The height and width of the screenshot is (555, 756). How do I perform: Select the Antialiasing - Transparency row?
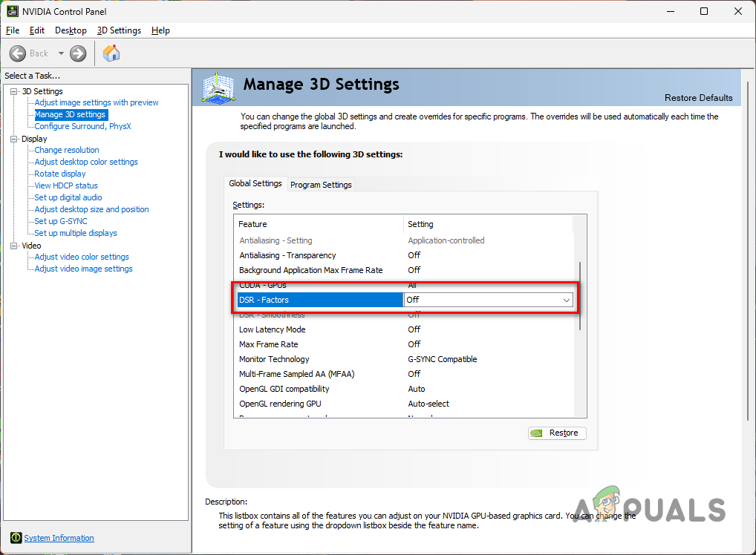(405, 255)
